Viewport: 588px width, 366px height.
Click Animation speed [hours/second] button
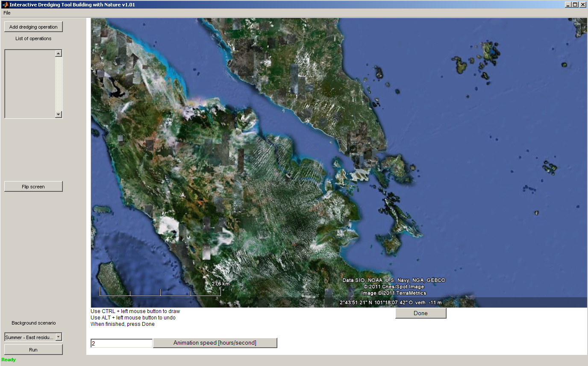point(215,343)
